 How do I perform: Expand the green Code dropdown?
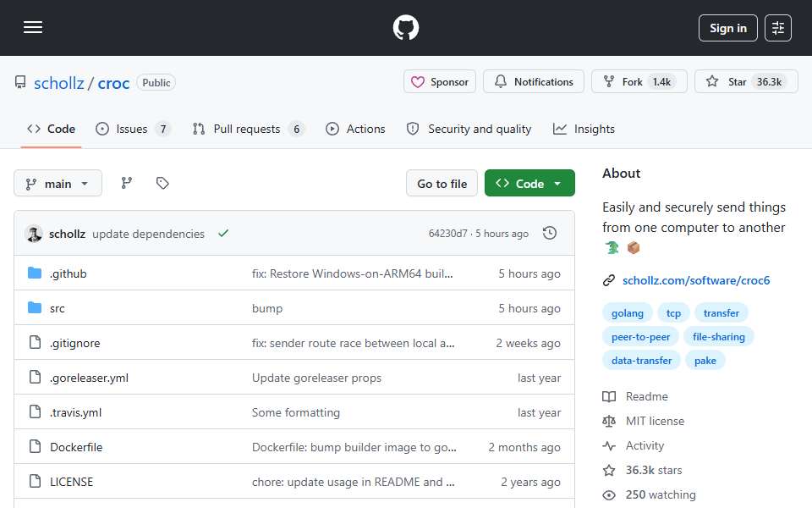(x=529, y=184)
